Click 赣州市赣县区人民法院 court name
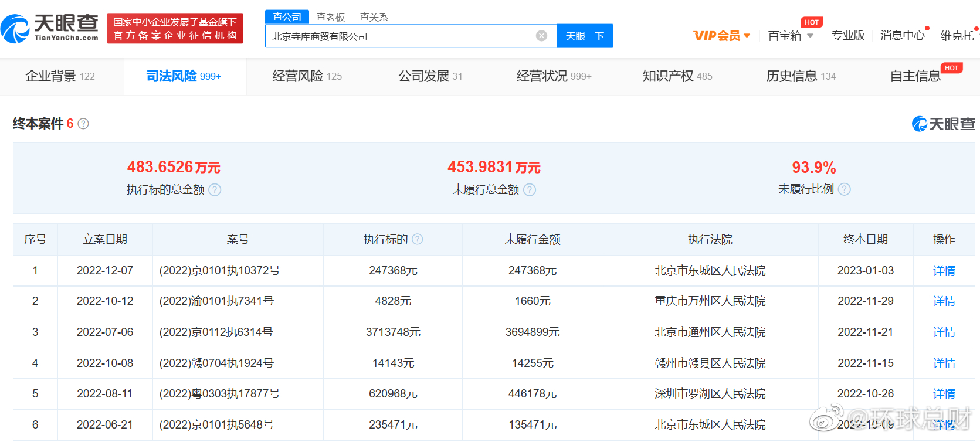 [710, 363]
